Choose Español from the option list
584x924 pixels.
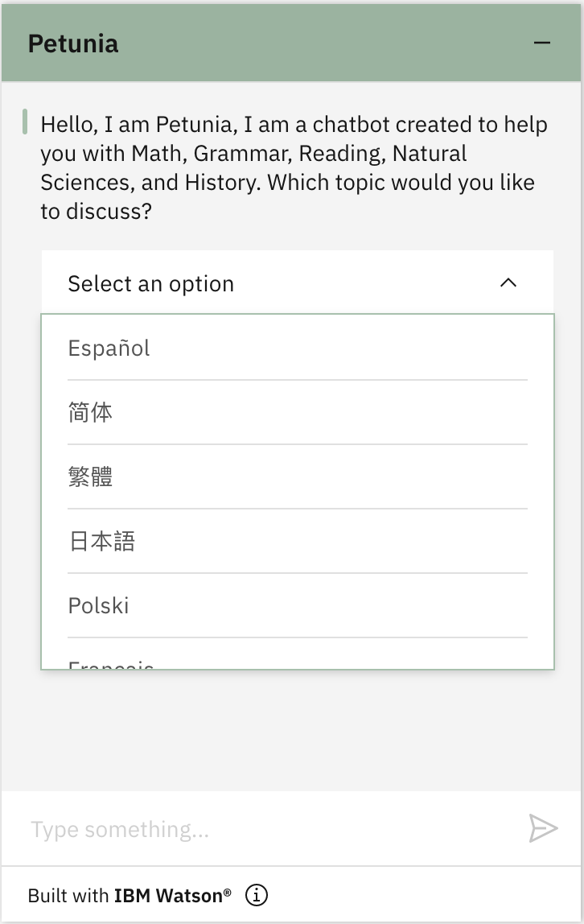298,349
